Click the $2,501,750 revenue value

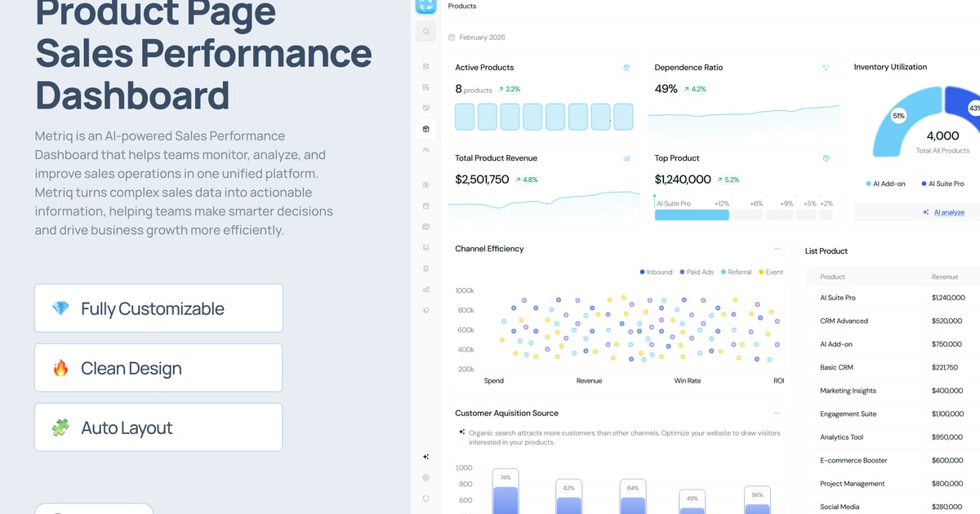pos(482,179)
